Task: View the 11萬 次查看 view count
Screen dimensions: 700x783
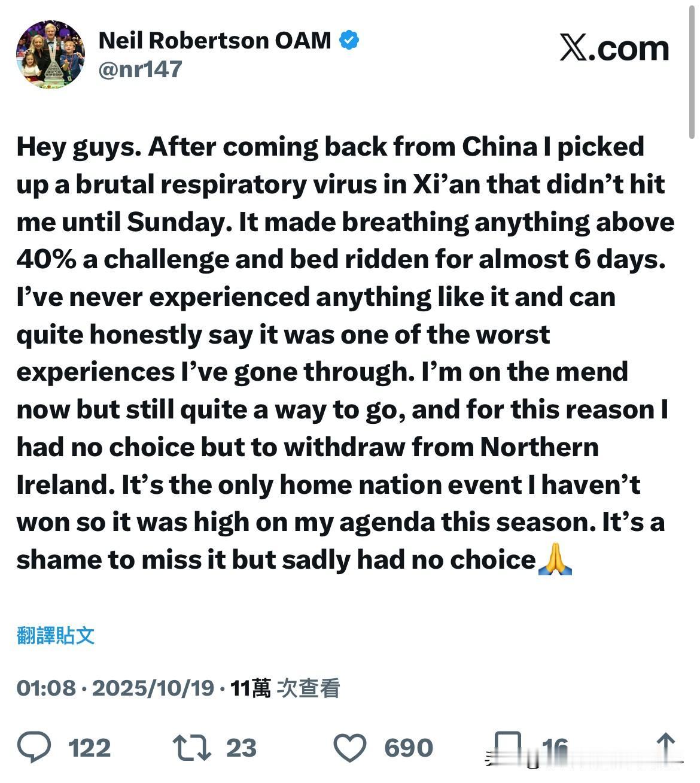Action: 285,688
